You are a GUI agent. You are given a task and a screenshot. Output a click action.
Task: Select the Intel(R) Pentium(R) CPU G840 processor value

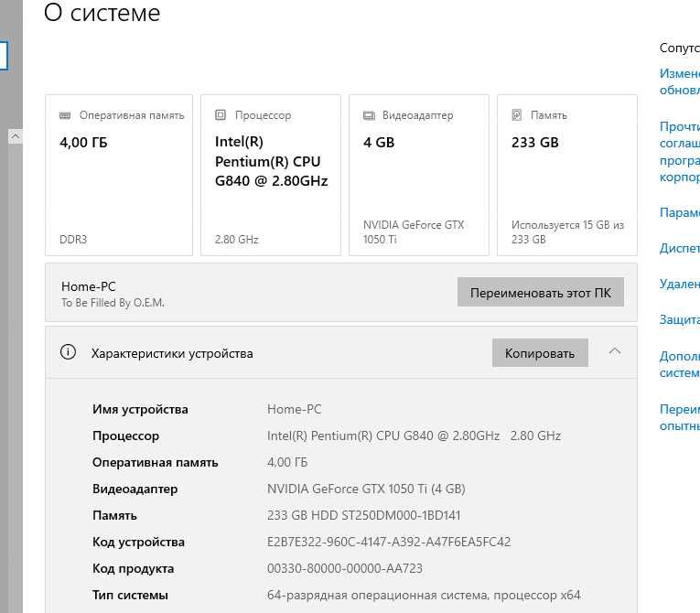(414, 436)
